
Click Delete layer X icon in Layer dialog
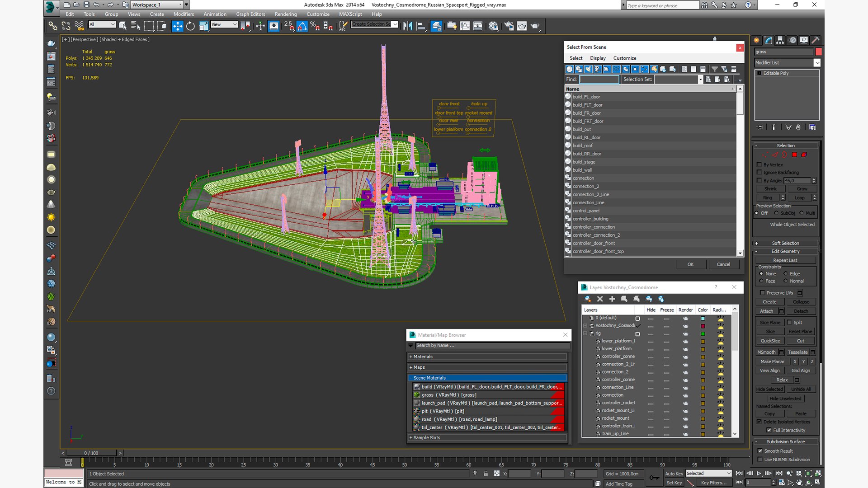[600, 299]
